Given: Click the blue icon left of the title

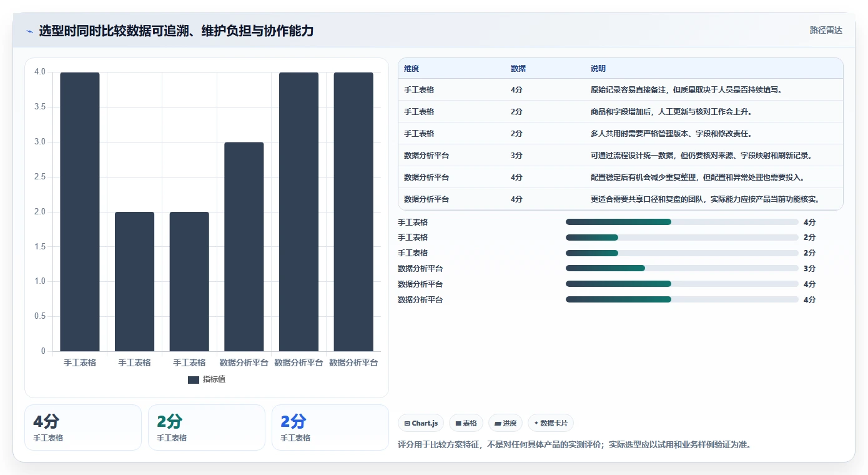Looking at the screenshot, I should (x=30, y=31).
